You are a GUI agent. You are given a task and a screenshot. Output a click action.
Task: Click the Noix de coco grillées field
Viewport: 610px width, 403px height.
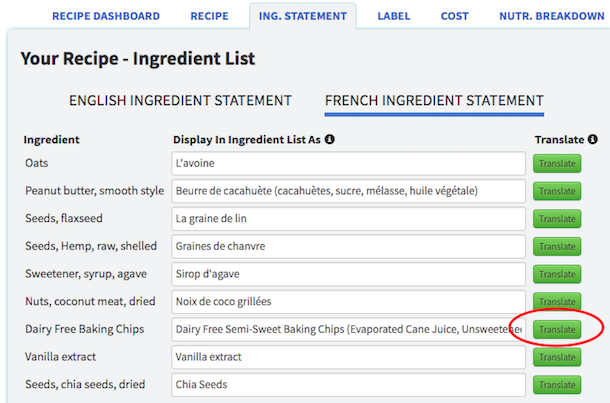[348, 301]
